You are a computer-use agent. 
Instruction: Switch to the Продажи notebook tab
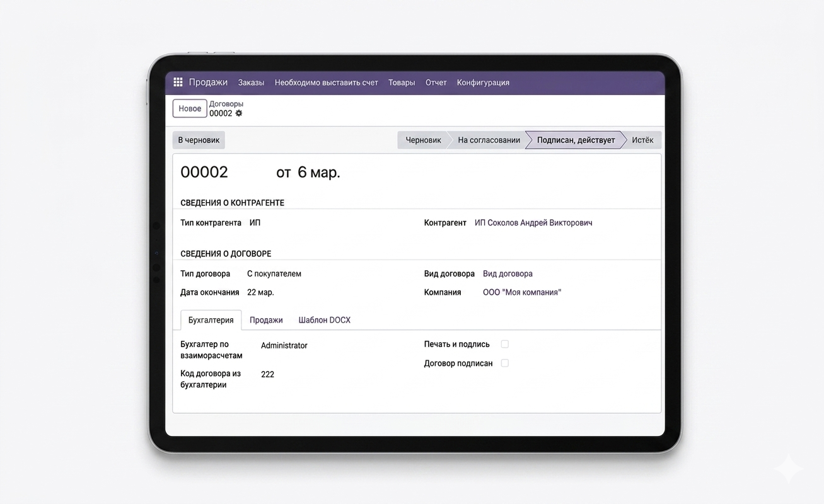click(266, 319)
